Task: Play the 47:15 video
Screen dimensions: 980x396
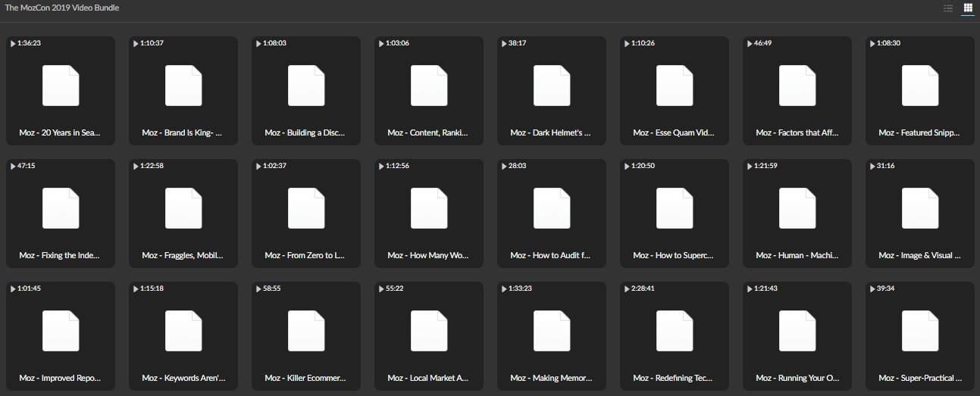Action: (13, 166)
